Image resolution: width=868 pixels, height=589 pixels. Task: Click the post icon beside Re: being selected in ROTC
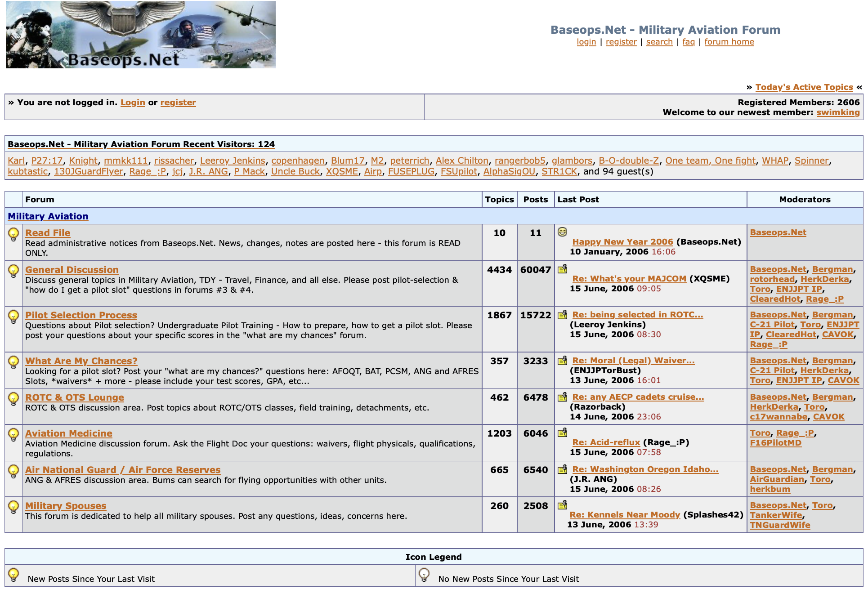click(x=562, y=315)
